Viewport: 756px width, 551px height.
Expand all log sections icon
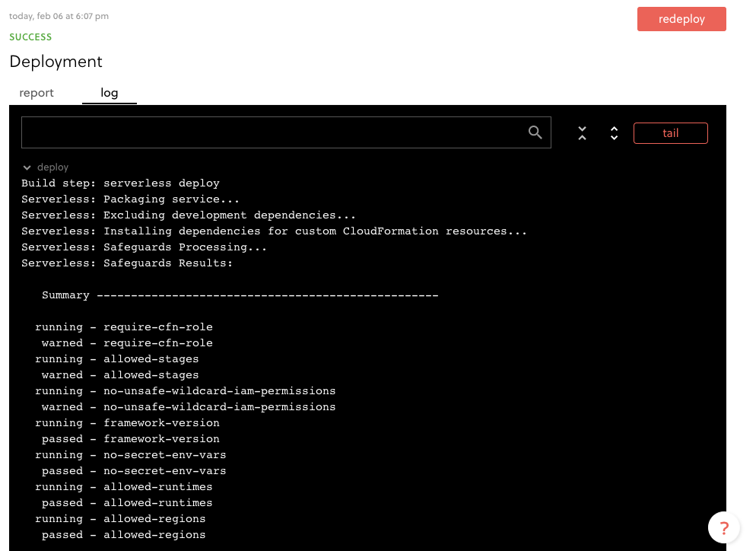click(x=615, y=133)
